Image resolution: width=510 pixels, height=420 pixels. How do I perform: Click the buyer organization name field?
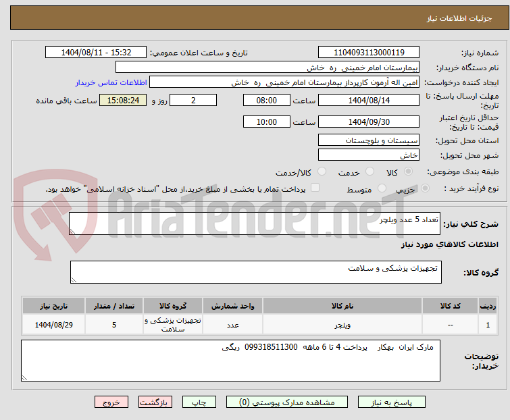(x=267, y=68)
